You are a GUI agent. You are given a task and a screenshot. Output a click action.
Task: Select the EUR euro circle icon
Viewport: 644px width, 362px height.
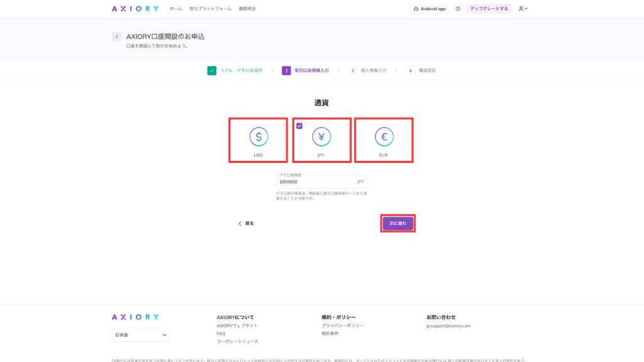point(384,136)
